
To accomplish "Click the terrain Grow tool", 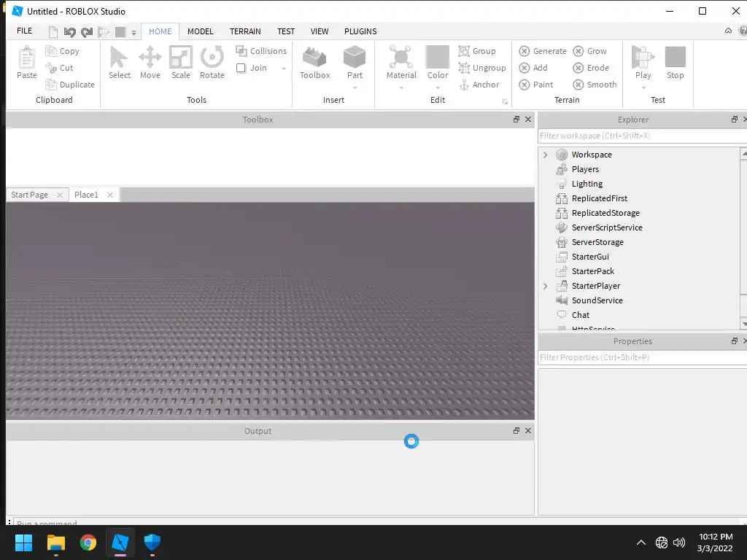I will [x=589, y=51].
